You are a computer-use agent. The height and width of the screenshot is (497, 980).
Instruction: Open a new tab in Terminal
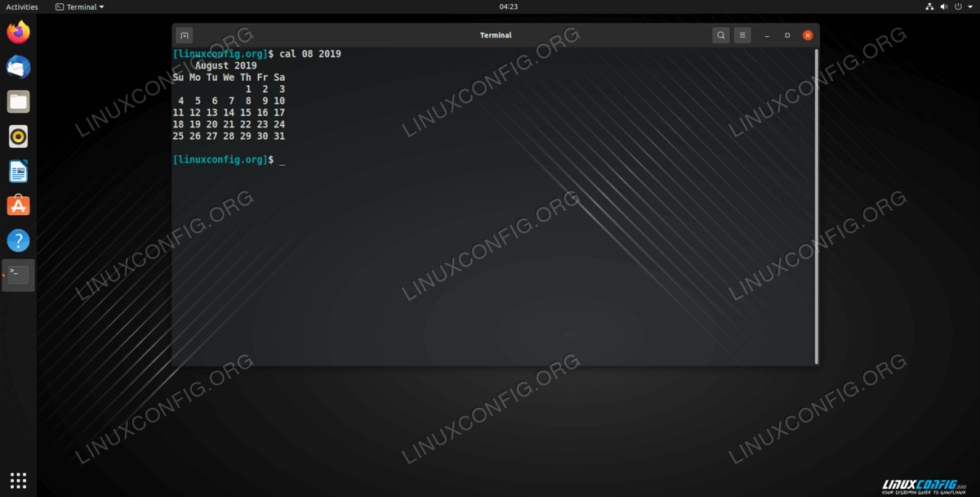185,35
